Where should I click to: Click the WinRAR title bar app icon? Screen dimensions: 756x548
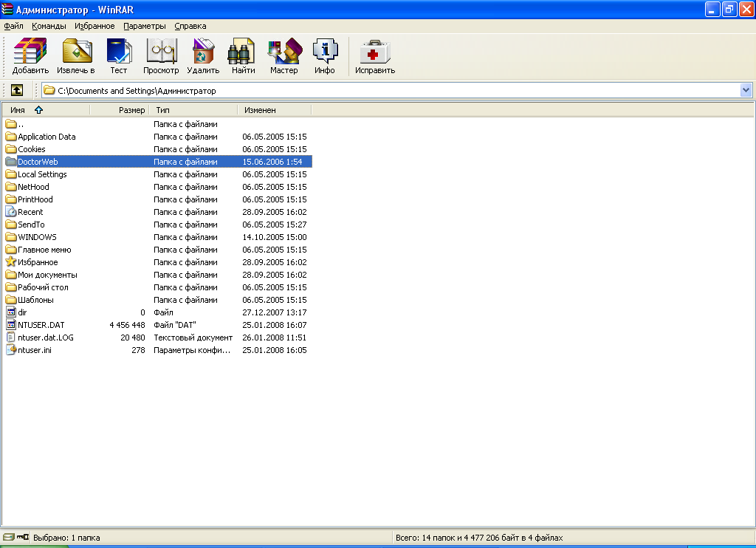coord(7,9)
